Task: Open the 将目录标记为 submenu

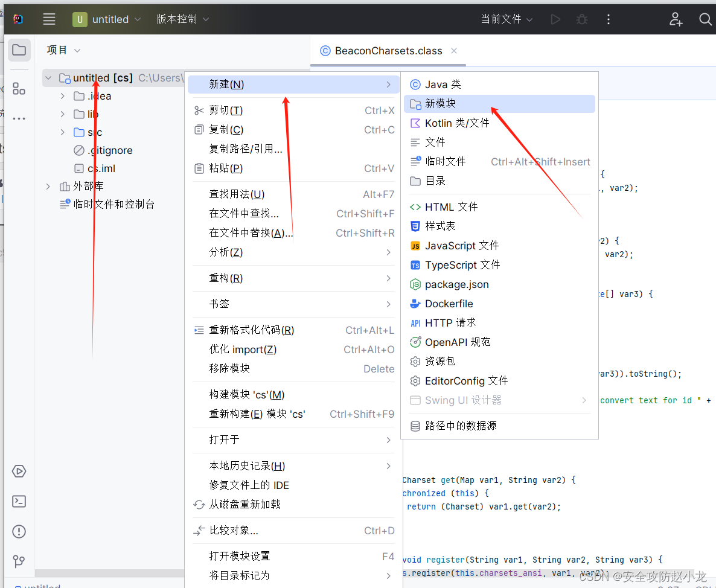Action: pos(293,576)
